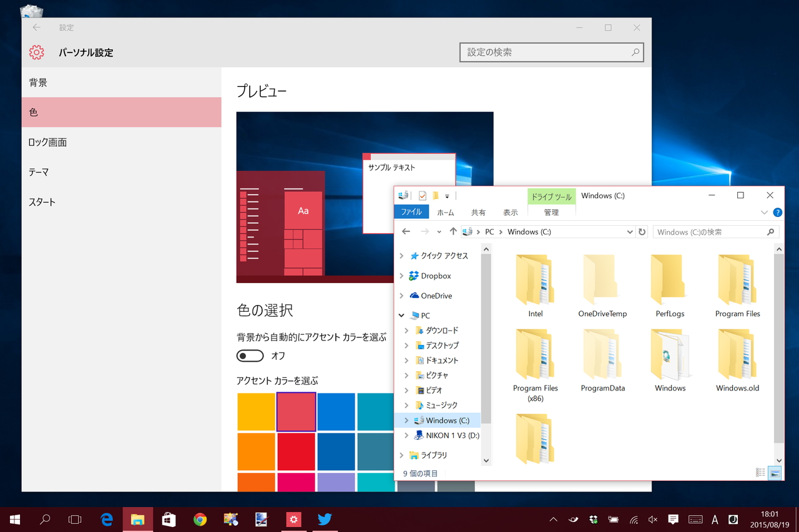The image size is (799, 532).
Task: Click the New folder icon on quick access toolbar
Action: click(436, 195)
